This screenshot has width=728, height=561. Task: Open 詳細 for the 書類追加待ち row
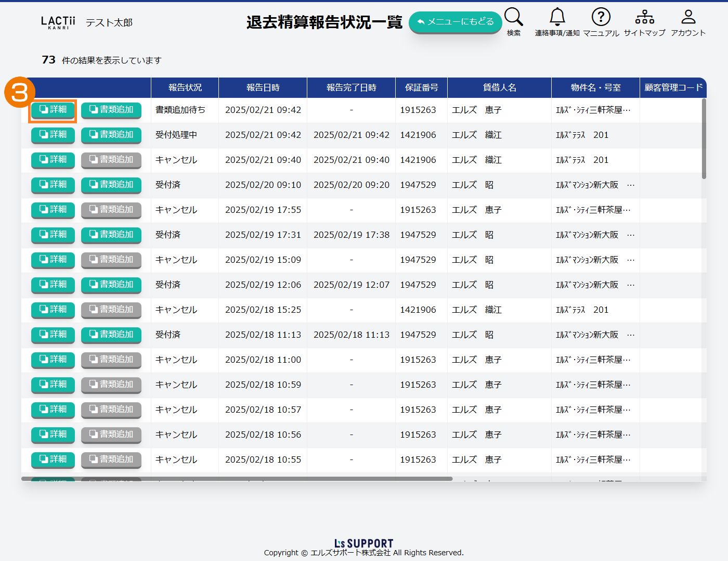point(53,110)
